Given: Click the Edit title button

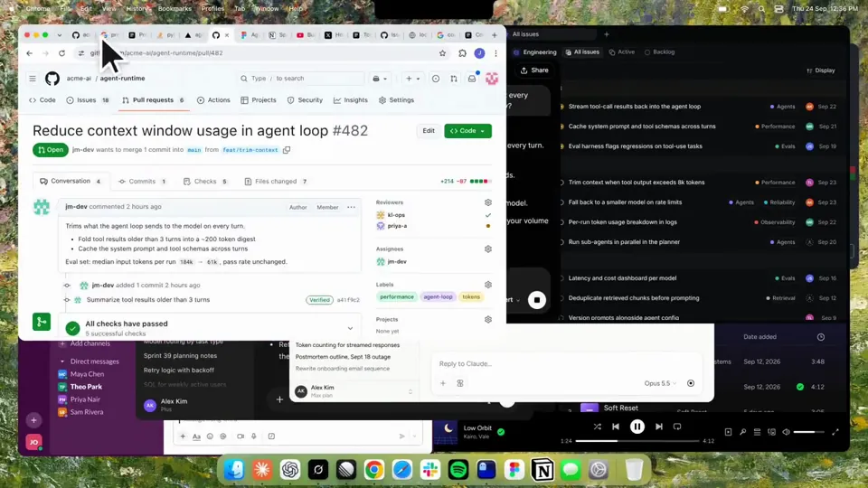Looking at the screenshot, I should [x=429, y=131].
